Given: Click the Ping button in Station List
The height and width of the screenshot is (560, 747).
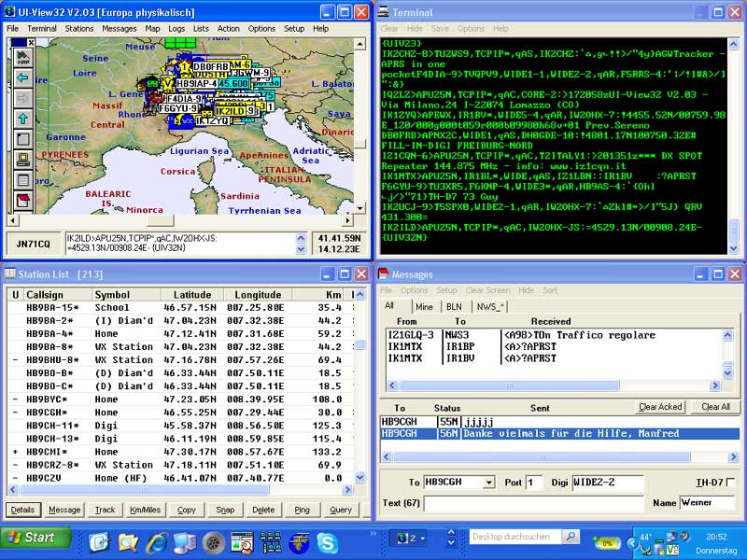Looking at the screenshot, I should tap(302, 510).
